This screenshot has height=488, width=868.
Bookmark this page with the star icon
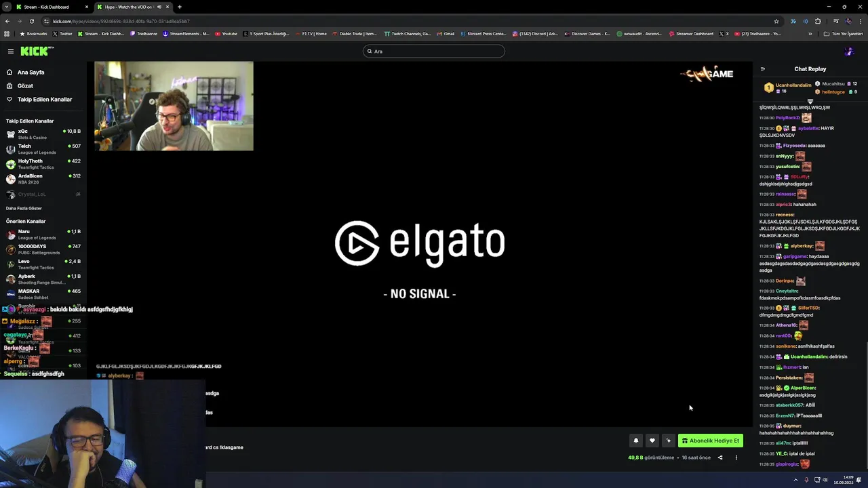[776, 21]
